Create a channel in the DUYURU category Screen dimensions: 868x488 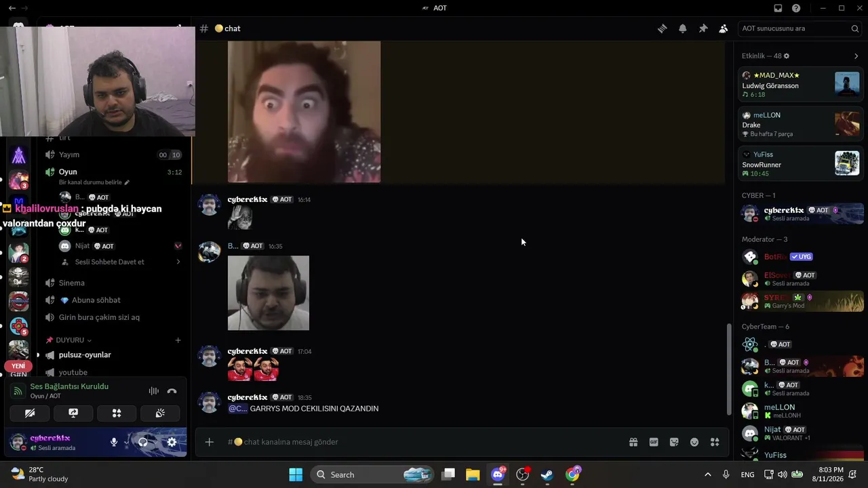tap(178, 340)
